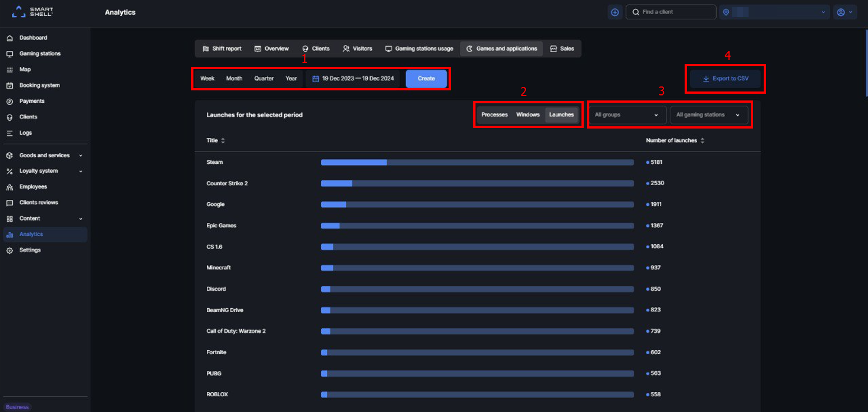The width and height of the screenshot is (868, 412).
Task: Click the Smart Shell logo
Action: pos(33,11)
